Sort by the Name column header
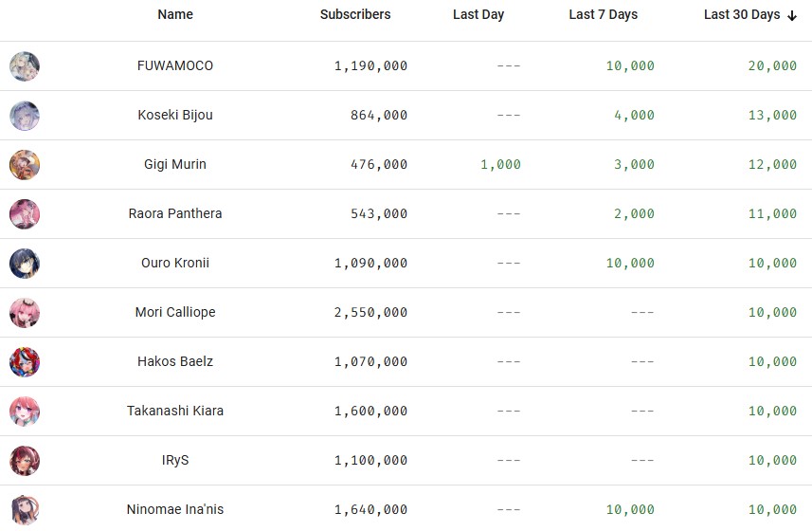Screen dimensions: 812x531 click(x=175, y=14)
